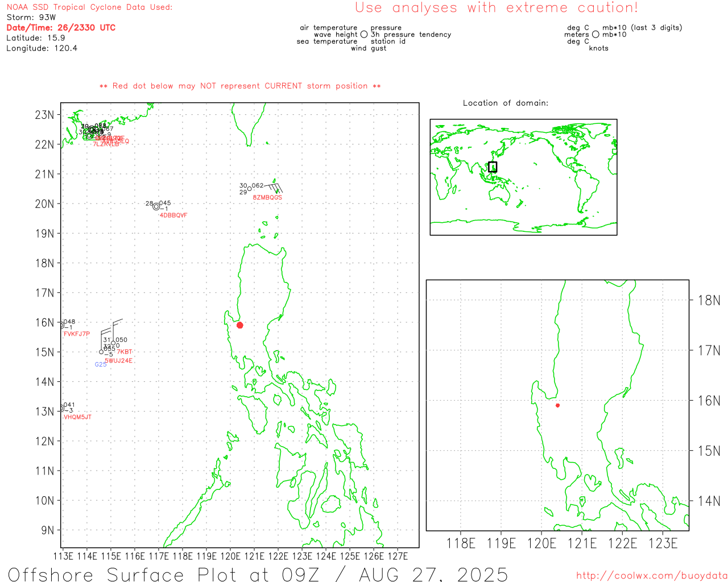Click the 'NOAA SSD Tropical Cyclone Data Used:' heading
The height and width of the screenshot is (582, 728).
(x=89, y=7)
